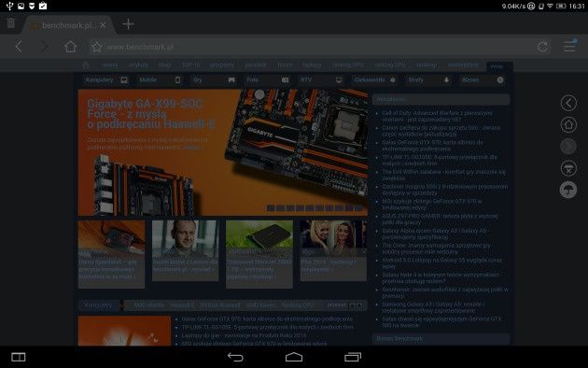The height and width of the screenshot is (368, 588).
Task: Open the 'Ranking GPU' tag link
Action: (x=297, y=305)
